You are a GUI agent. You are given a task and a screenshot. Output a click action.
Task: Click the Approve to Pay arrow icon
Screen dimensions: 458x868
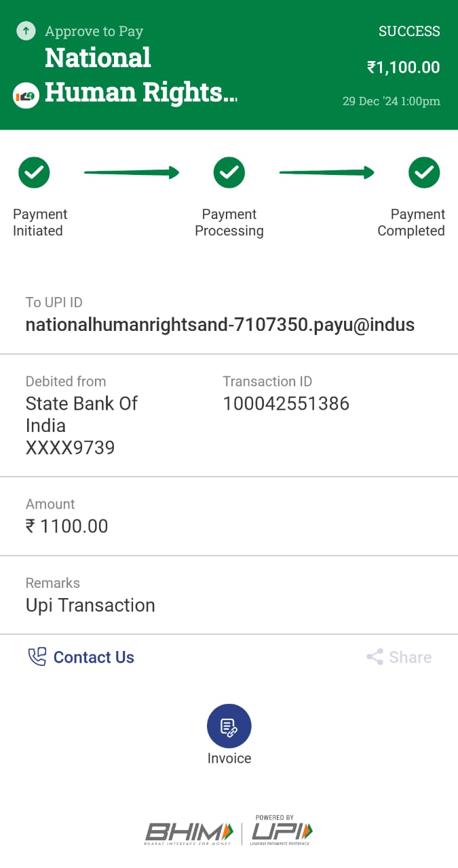point(26,31)
